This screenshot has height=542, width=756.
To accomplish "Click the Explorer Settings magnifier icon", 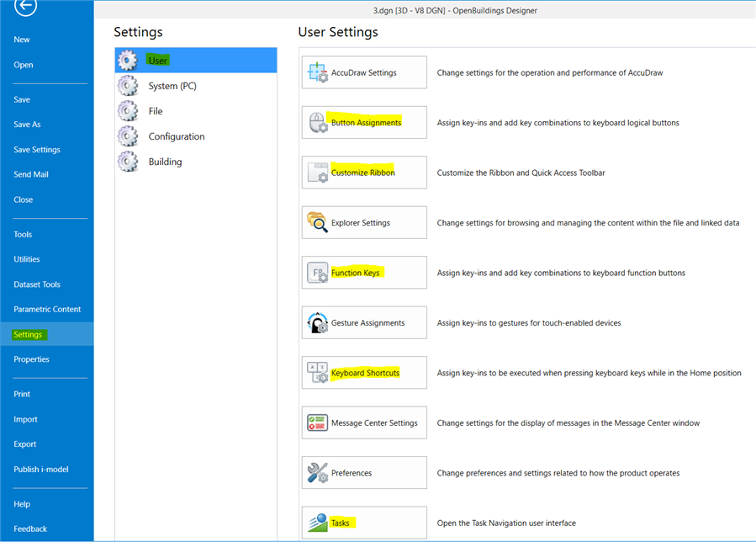I will tap(317, 222).
